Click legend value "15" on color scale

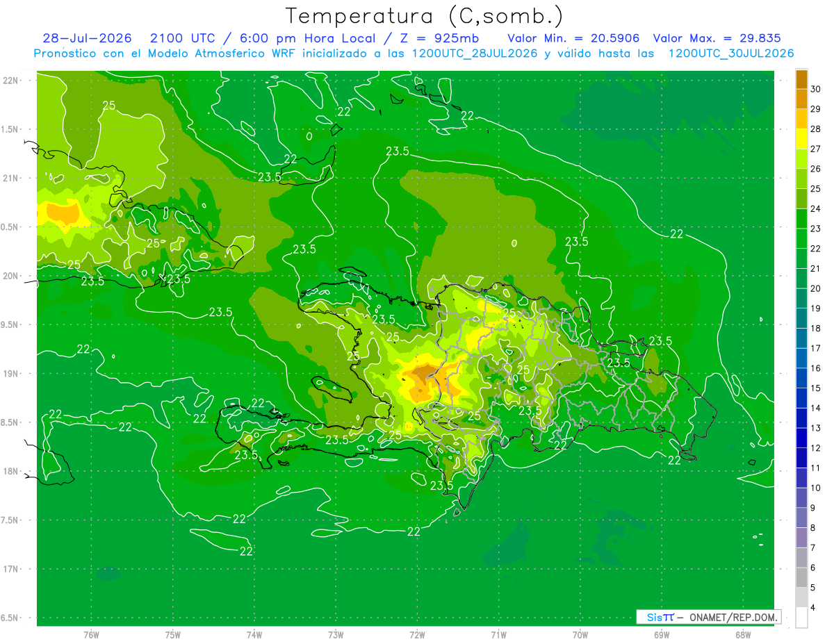816,388
